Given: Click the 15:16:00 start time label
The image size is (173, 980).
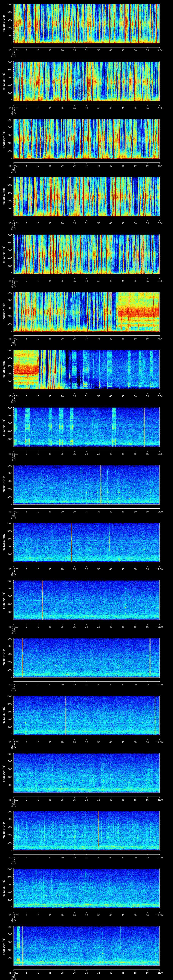Looking at the screenshot, I should point(14,915).
